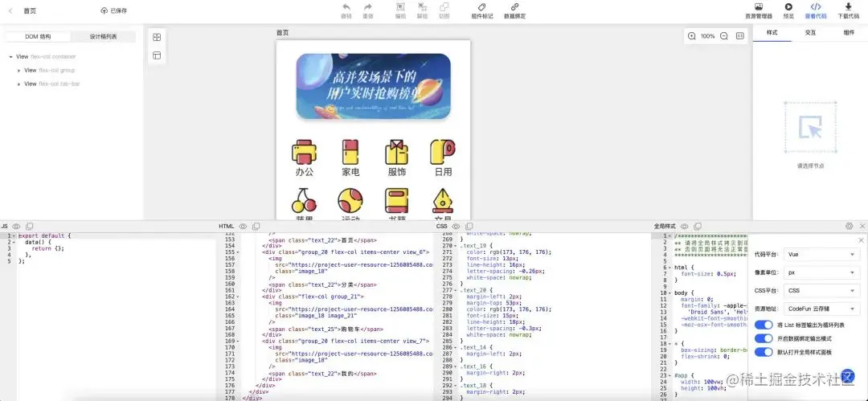Toggle 将 List 标签输出为循环列表 switch
The height and width of the screenshot is (401, 868).
pyautogui.click(x=764, y=325)
